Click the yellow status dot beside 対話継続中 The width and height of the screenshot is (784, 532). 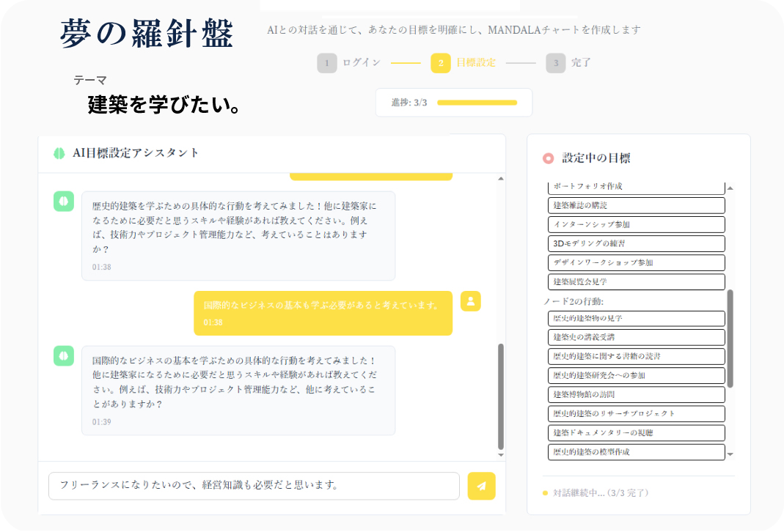click(545, 493)
